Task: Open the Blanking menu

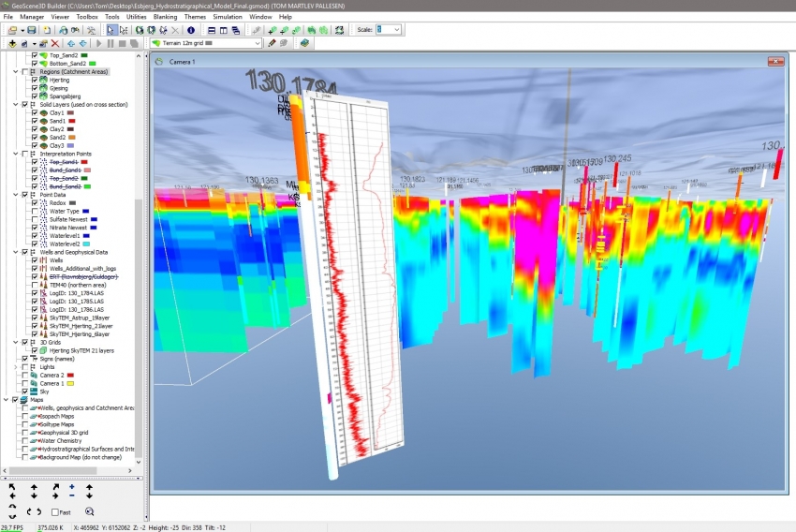Action: pos(165,17)
